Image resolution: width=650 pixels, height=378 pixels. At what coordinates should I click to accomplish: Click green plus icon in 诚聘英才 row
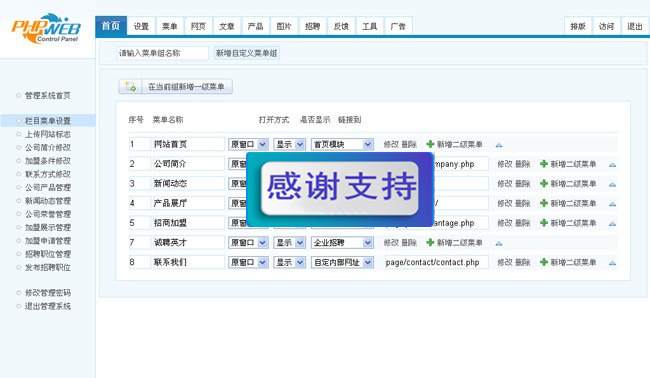click(430, 242)
